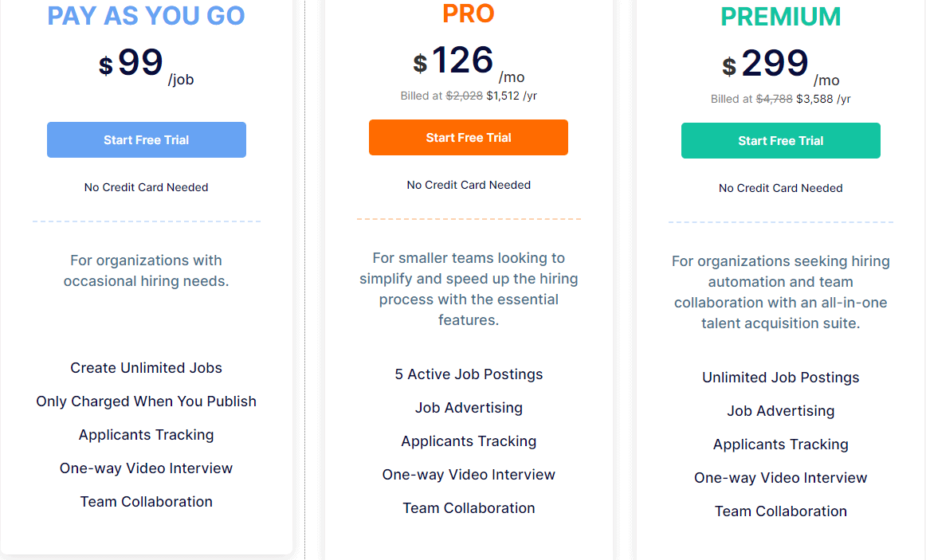Click the 5 Active Job Postings feature

(x=469, y=374)
